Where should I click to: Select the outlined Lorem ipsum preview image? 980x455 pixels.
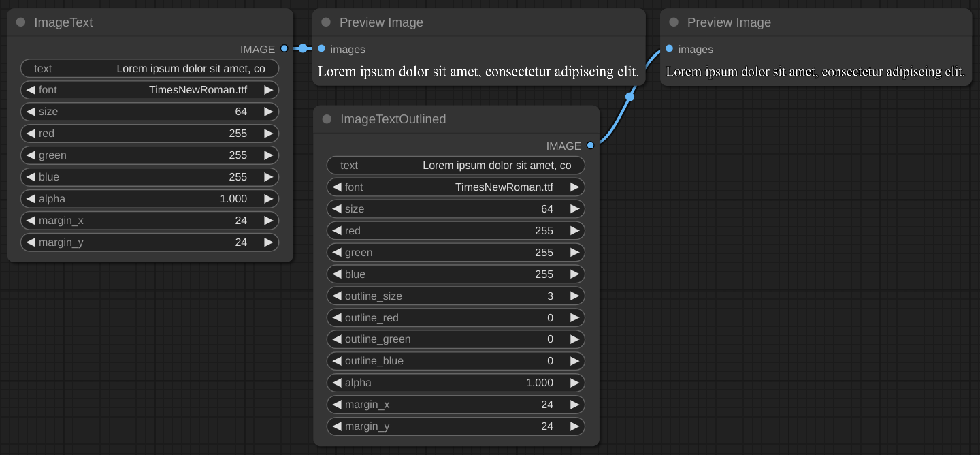(815, 72)
